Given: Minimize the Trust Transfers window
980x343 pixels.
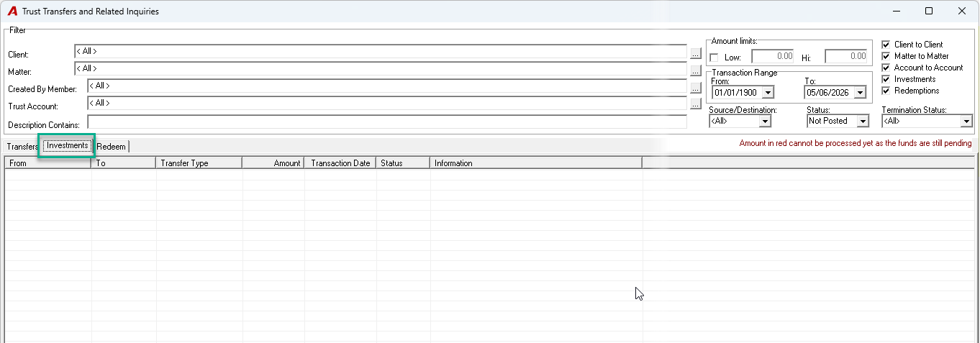Looking at the screenshot, I should [x=897, y=12].
